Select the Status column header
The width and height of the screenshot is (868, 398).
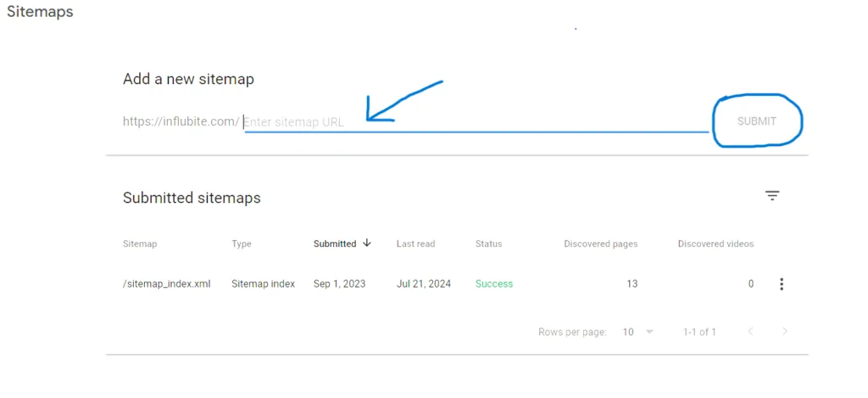[x=488, y=244]
